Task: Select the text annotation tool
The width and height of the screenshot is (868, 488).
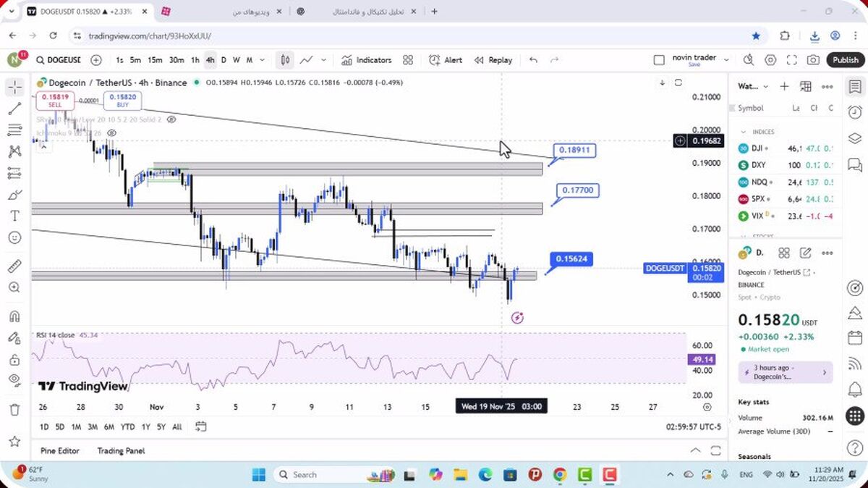Action: [14, 216]
